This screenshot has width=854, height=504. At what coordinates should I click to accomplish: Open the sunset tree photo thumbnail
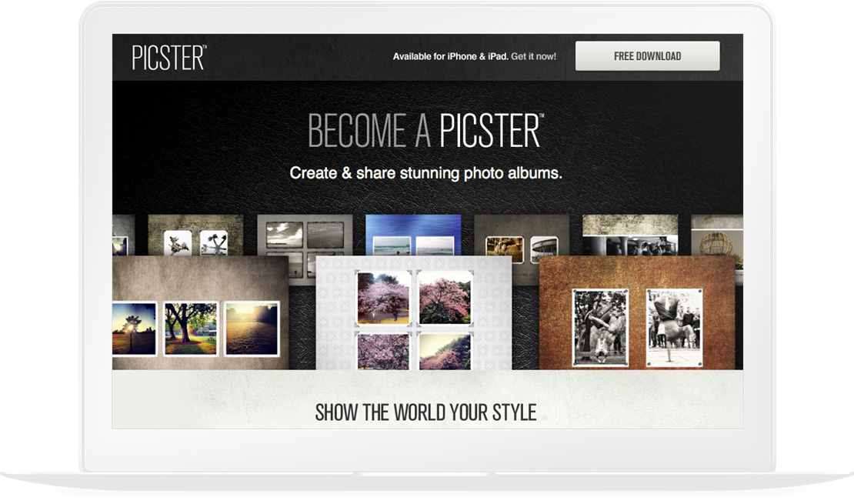135,329
